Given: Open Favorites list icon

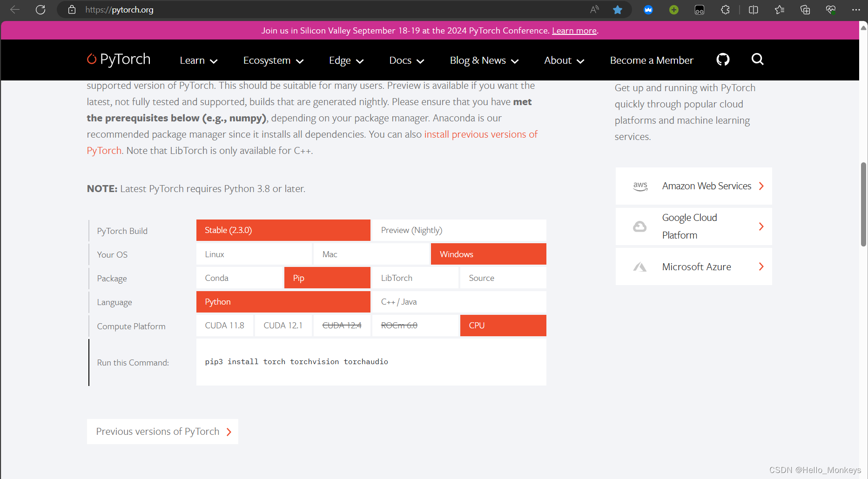Looking at the screenshot, I should pyautogui.click(x=780, y=9).
